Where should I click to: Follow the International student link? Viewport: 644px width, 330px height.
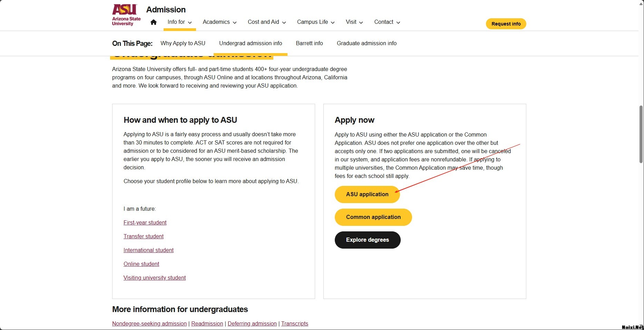(148, 250)
